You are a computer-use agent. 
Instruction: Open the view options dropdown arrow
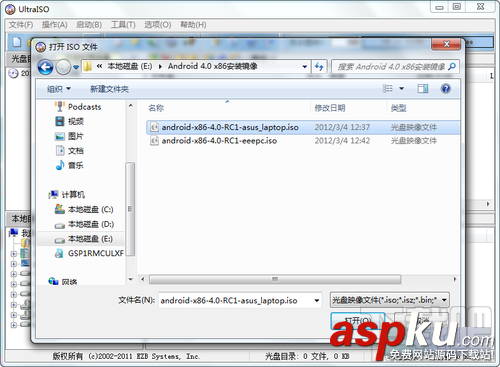pos(402,89)
